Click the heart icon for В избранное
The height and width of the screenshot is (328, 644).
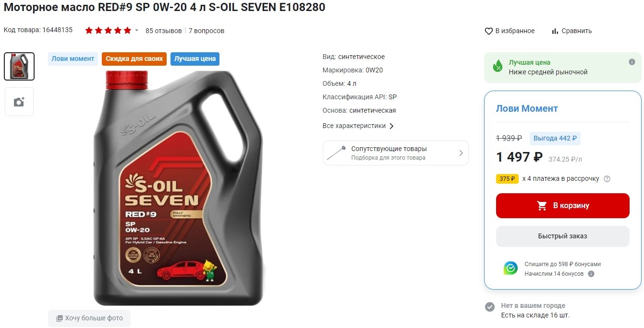click(x=488, y=31)
